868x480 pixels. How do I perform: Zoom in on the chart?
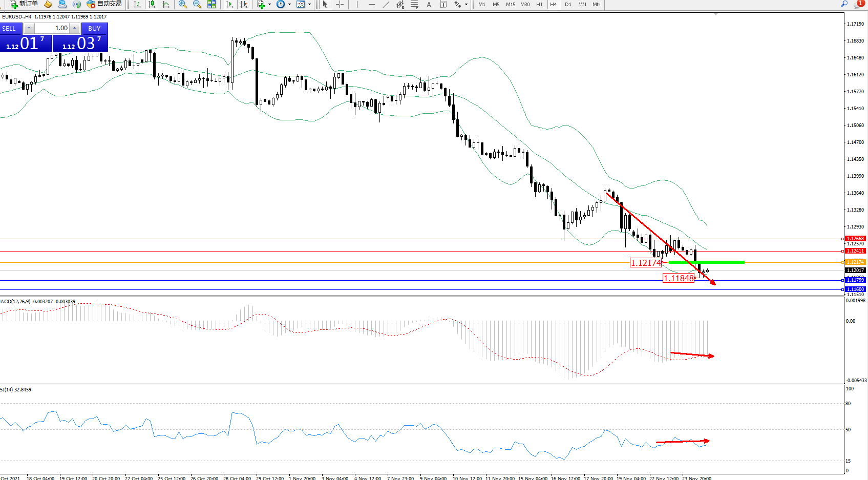point(183,5)
